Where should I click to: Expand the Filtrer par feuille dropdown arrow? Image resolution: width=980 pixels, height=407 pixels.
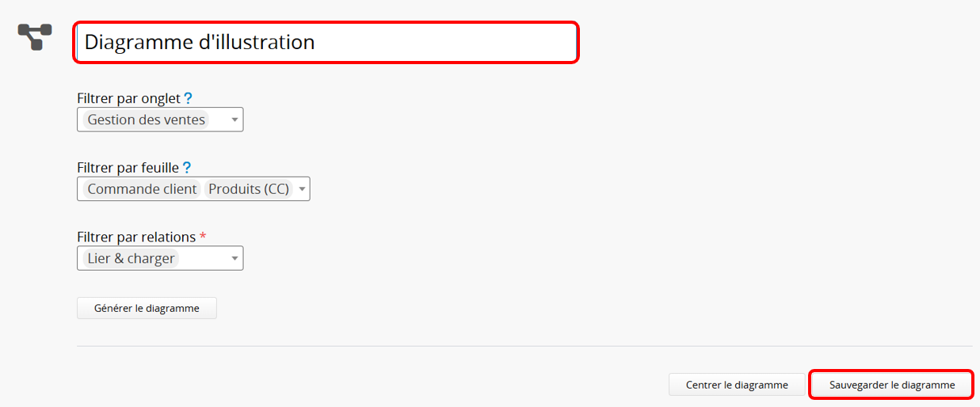(x=301, y=189)
